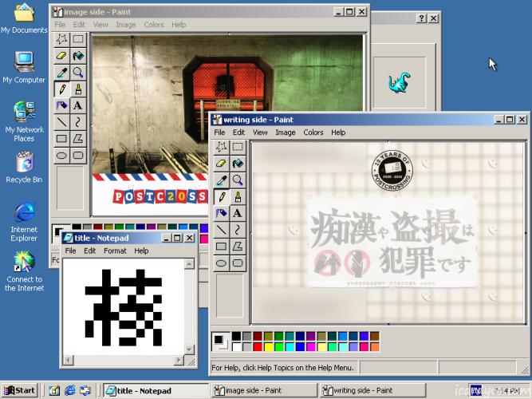The image size is (532, 399).
Task: Select the Text tool in writing side Paint
Action: click(x=238, y=213)
